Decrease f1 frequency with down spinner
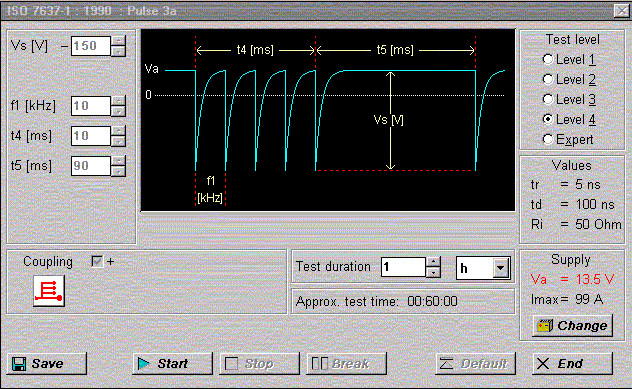 118,111
